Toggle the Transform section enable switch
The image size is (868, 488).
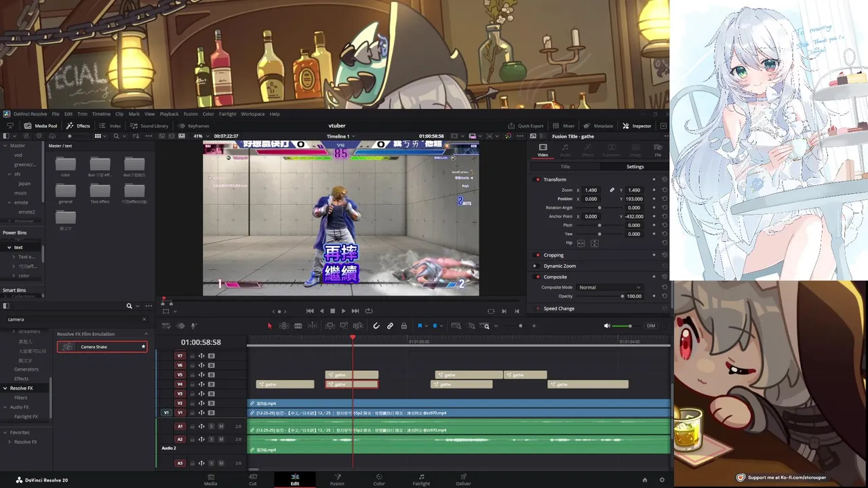[538, 180]
